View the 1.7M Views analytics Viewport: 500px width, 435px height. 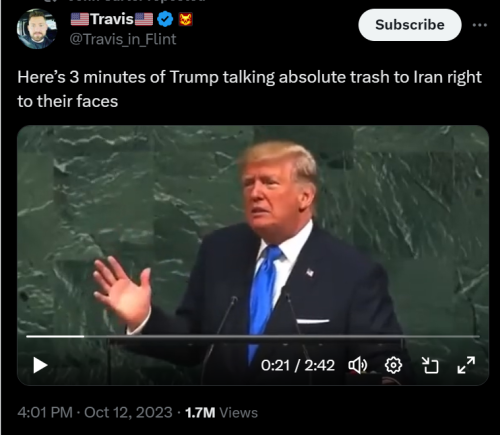pyautogui.click(x=222, y=413)
